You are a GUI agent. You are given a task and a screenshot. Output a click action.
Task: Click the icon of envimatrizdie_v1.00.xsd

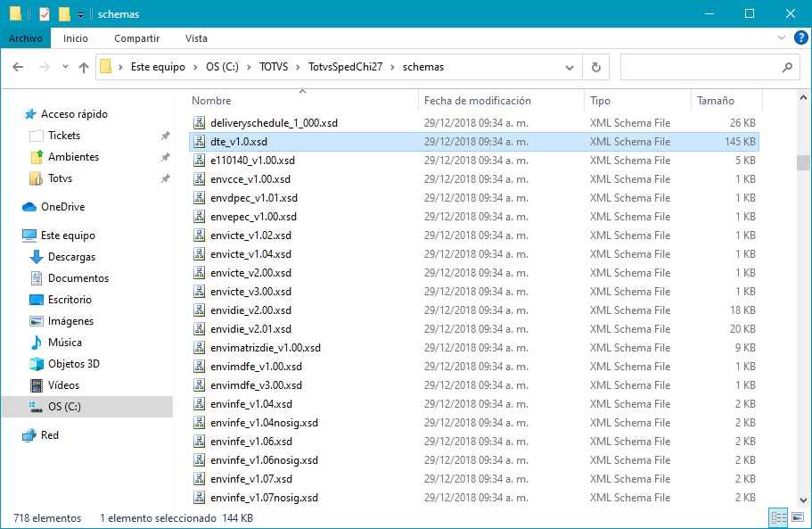tap(200, 348)
